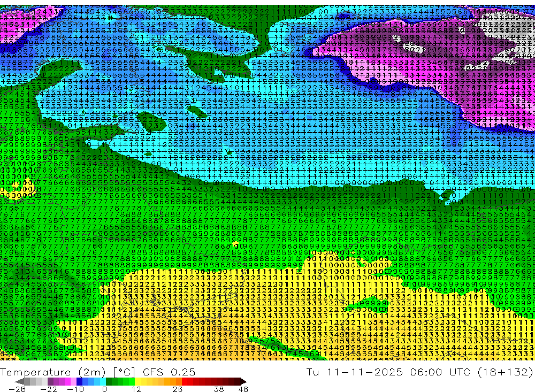535x392 pixels.
Task: Select the bright red swatch above 26
Action: (185, 381)
